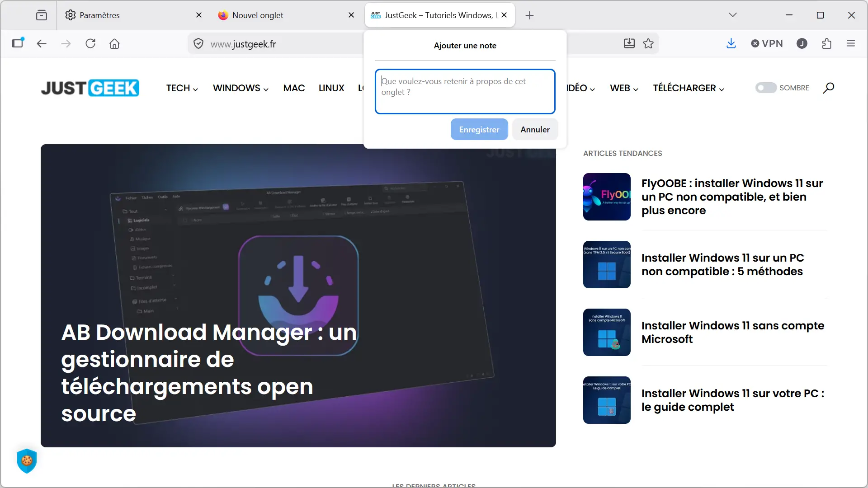
Task: Open the home page icon
Action: 114,43
